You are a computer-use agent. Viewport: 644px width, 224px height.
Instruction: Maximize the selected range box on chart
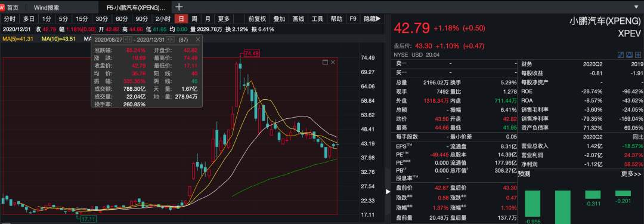click(x=325, y=62)
